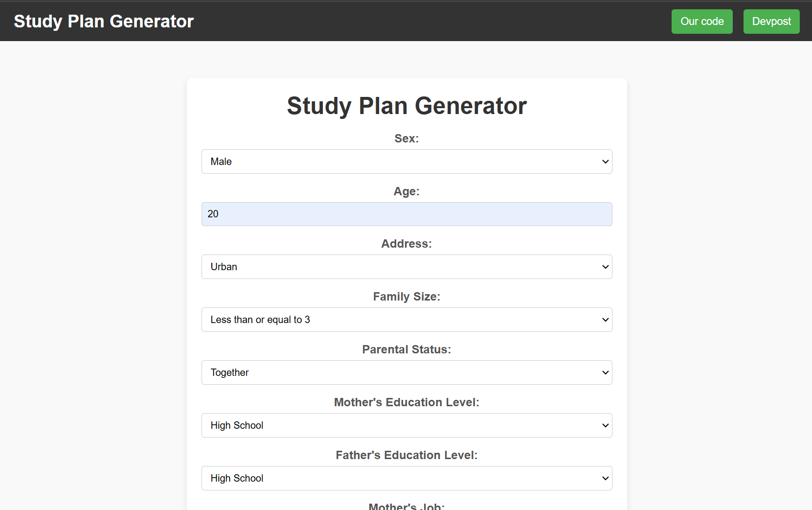This screenshot has height=510, width=812.
Task: Open the Devpost button
Action: pyautogui.click(x=771, y=22)
